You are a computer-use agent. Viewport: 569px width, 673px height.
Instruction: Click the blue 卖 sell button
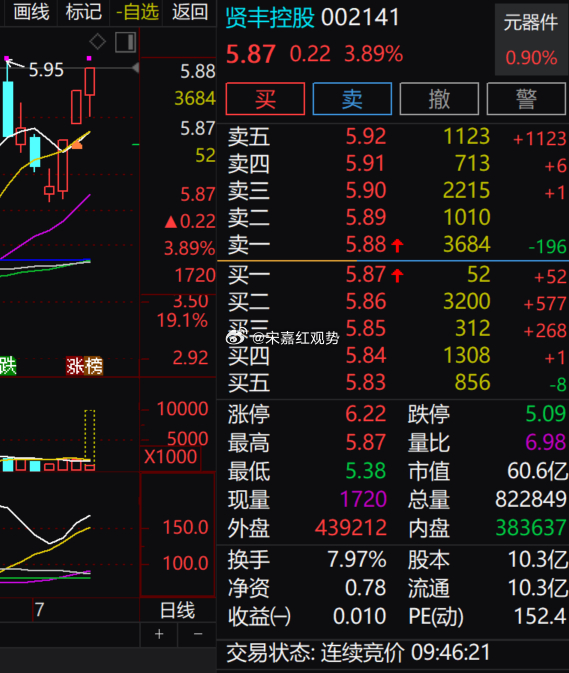pyautogui.click(x=352, y=99)
